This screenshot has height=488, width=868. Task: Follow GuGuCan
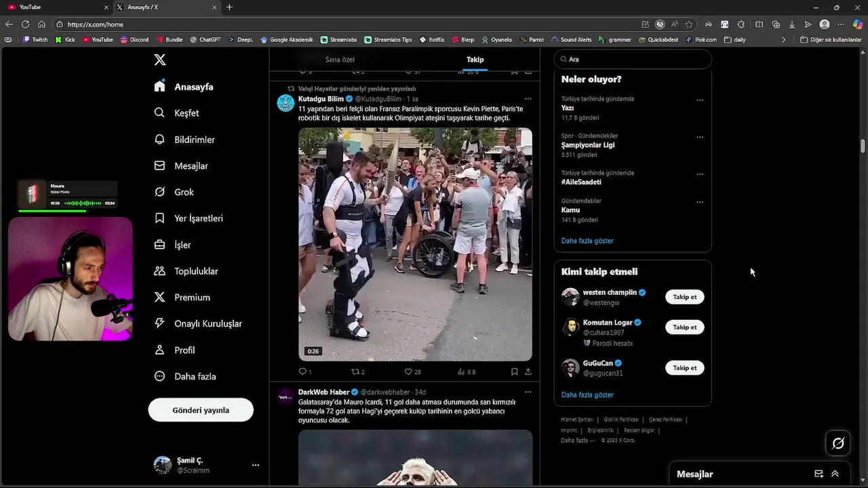(x=685, y=368)
